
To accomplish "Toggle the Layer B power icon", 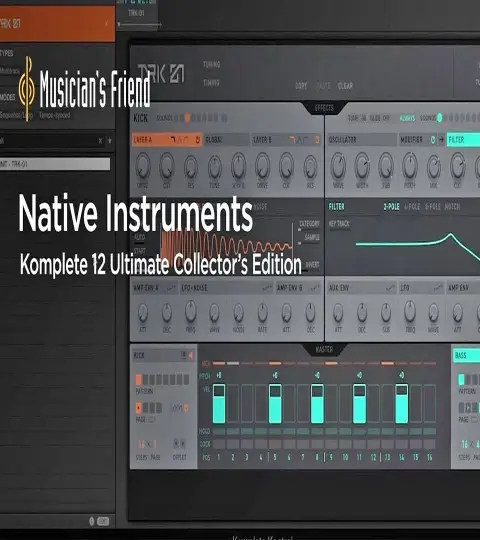I will pos(316,139).
